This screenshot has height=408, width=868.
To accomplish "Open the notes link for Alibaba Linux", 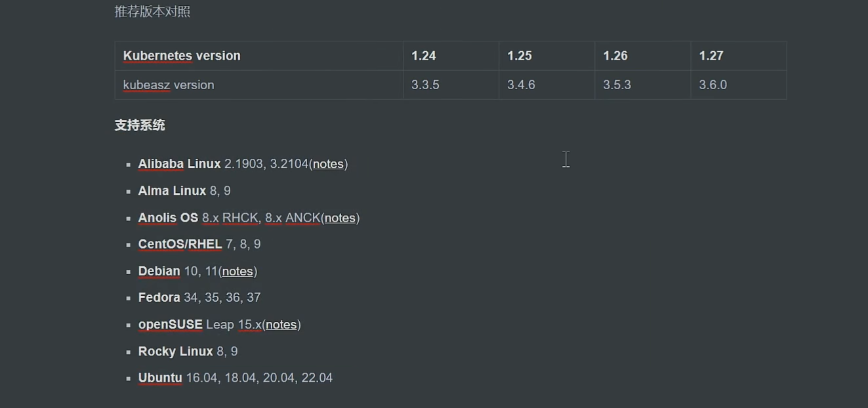I will tap(328, 164).
